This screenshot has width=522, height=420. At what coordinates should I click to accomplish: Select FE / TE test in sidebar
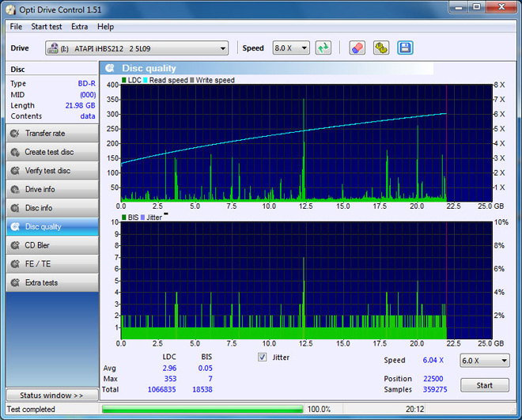point(52,264)
